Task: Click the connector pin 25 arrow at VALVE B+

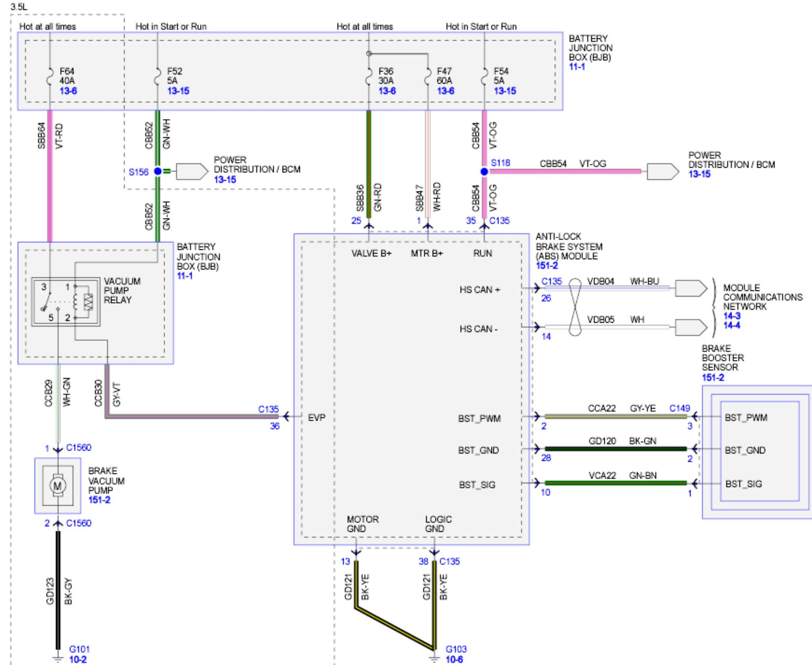Action: pos(369,225)
